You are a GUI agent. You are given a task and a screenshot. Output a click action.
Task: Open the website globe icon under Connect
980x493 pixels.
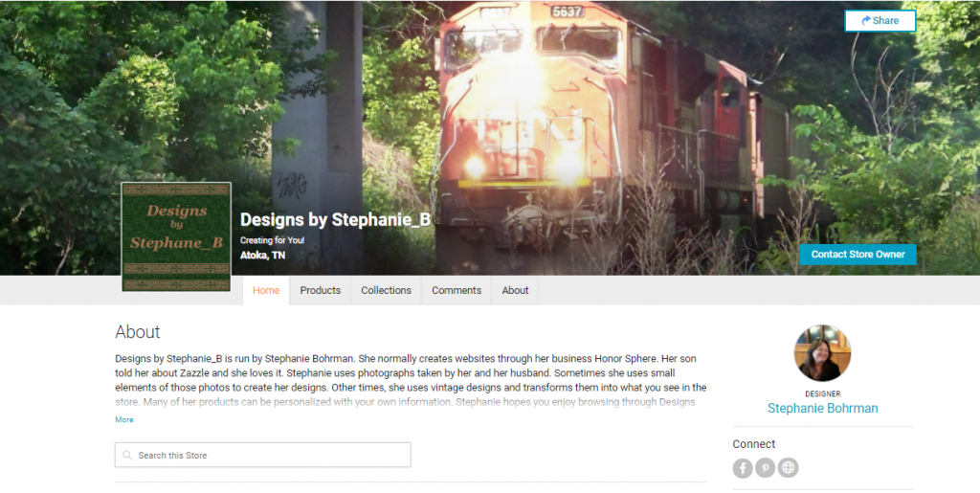click(x=789, y=468)
